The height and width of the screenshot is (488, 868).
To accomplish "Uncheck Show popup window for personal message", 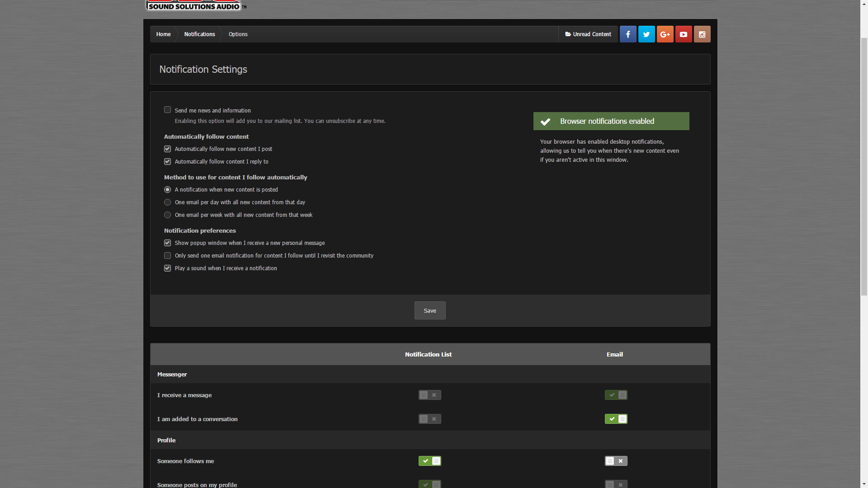I will tap(167, 243).
